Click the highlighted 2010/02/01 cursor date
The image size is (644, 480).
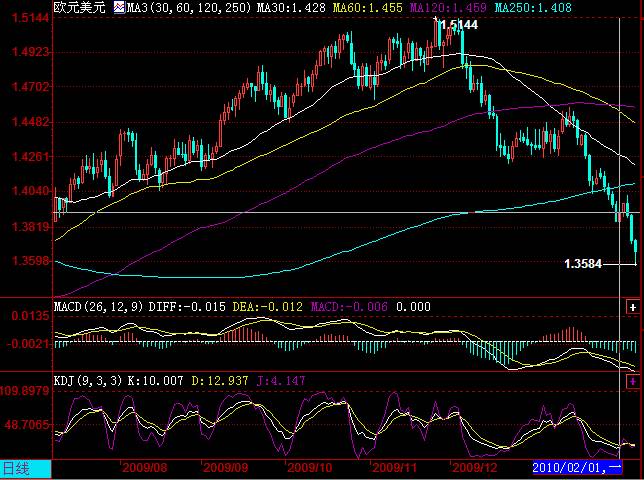point(577,467)
